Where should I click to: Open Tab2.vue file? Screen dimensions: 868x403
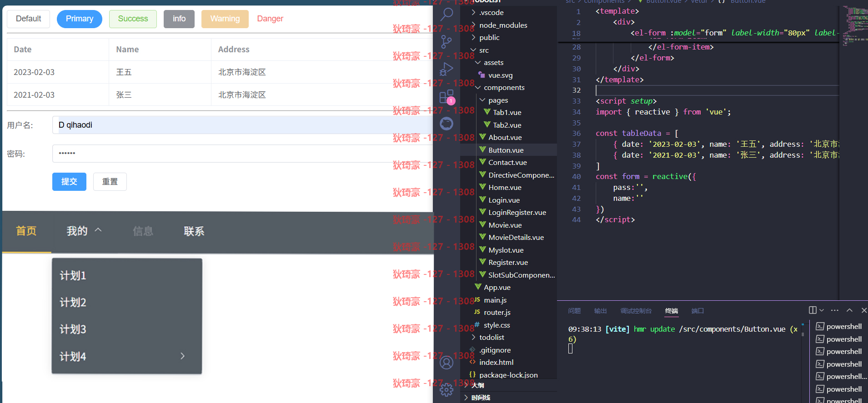[507, 125]
